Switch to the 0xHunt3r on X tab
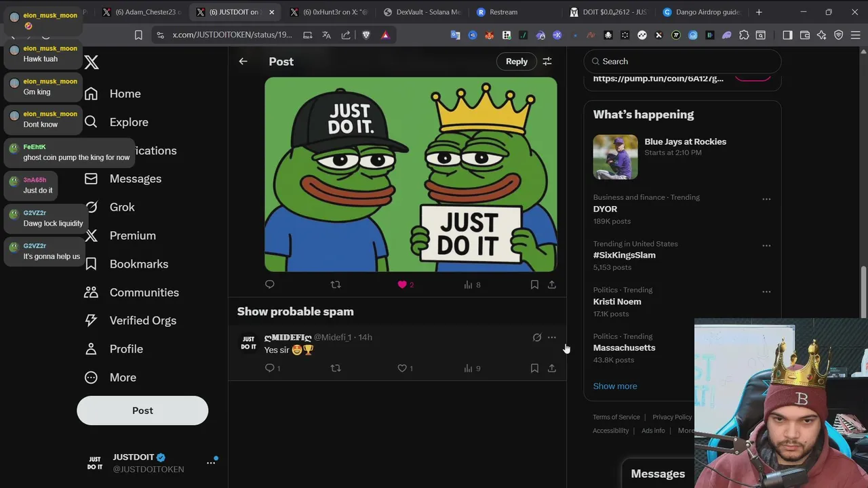868x488 pixels. [x=329, y=12]
